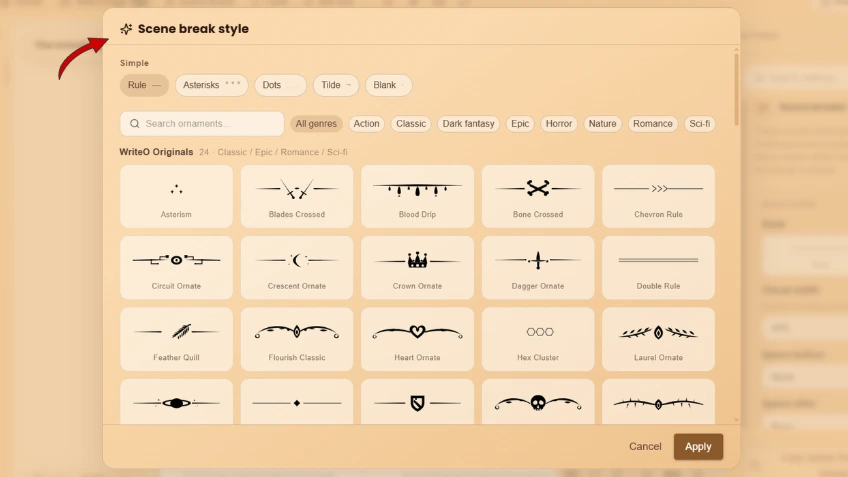
Task: Cancel the scene break dialog
Action: click(x=645, y=447)
